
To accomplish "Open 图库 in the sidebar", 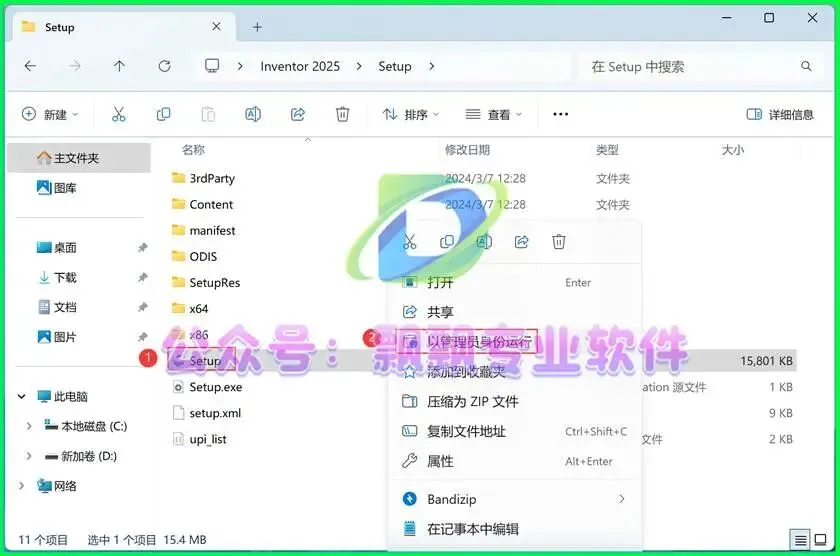I will (57, 187).
